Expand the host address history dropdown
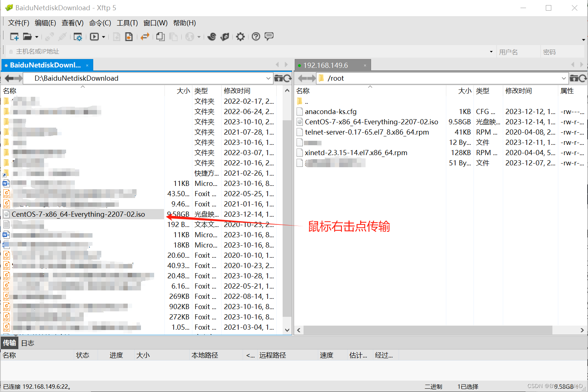The width and height of the screenshot is (588, 392). point(491,52)
